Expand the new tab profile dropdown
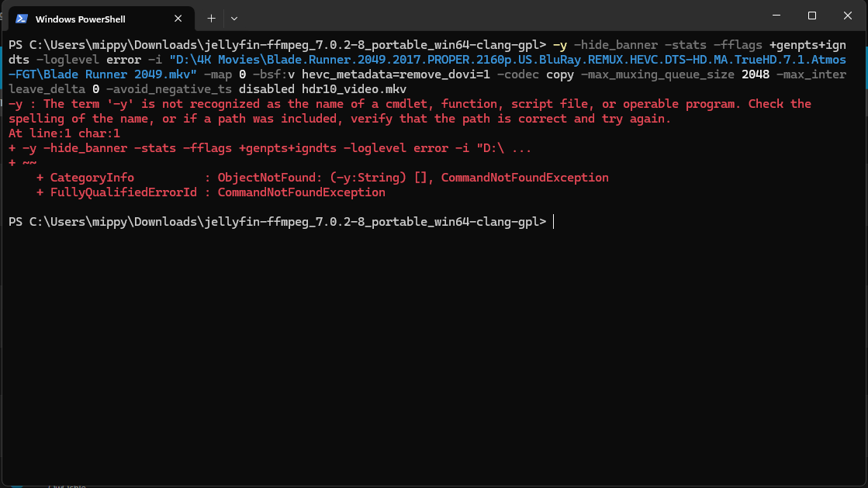This screenshot has height=488, width=868. tap(234, 18)
